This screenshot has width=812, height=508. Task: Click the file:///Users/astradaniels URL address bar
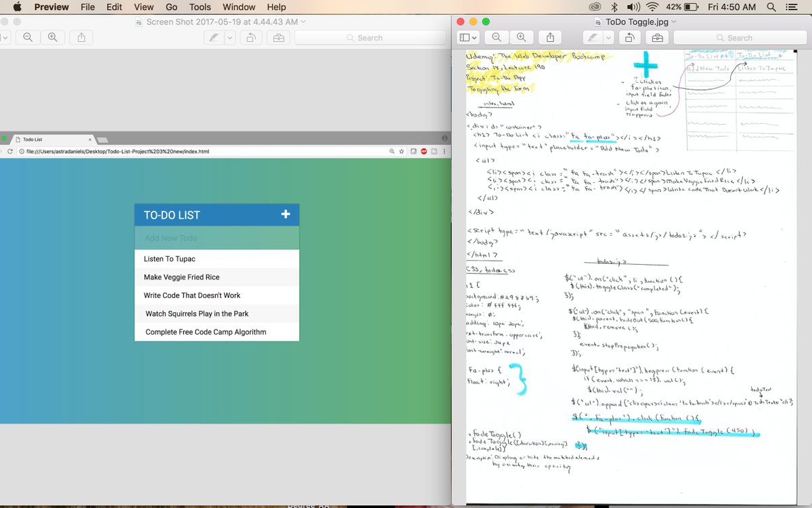[x=202, y=151]
